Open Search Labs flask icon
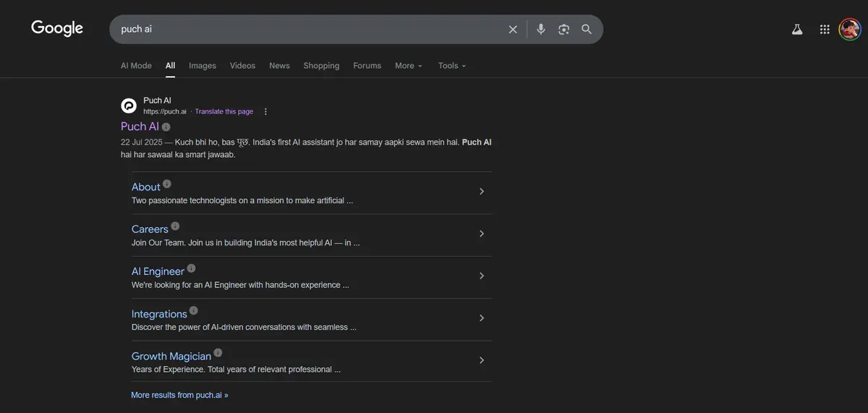 coord(797,30)
